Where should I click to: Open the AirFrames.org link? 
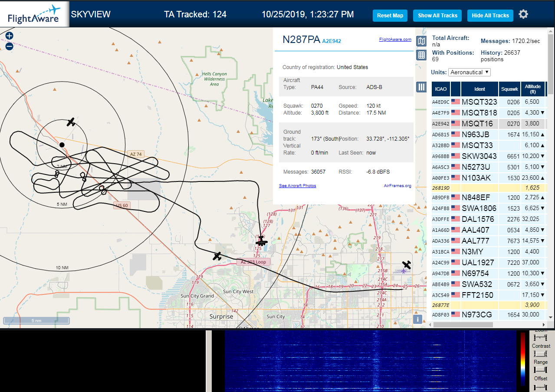pyautogui.click(x=397, y=186)
